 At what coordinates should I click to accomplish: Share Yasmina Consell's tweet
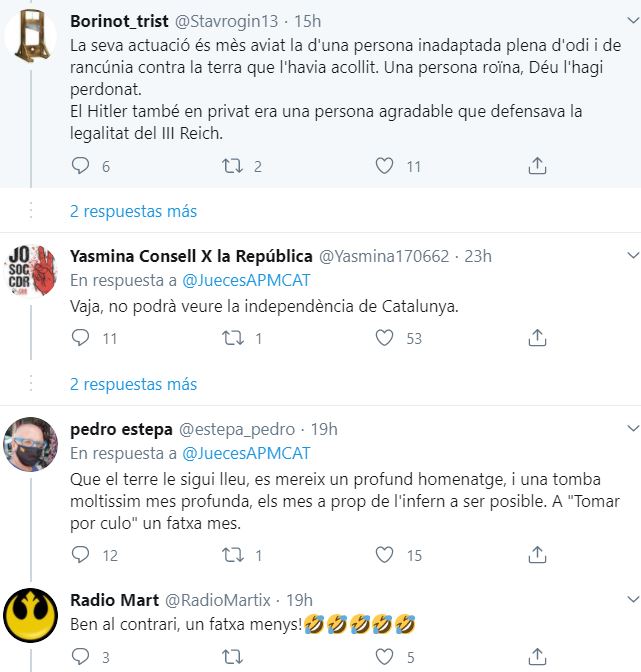pyautogui.click(x=537, y=339)
